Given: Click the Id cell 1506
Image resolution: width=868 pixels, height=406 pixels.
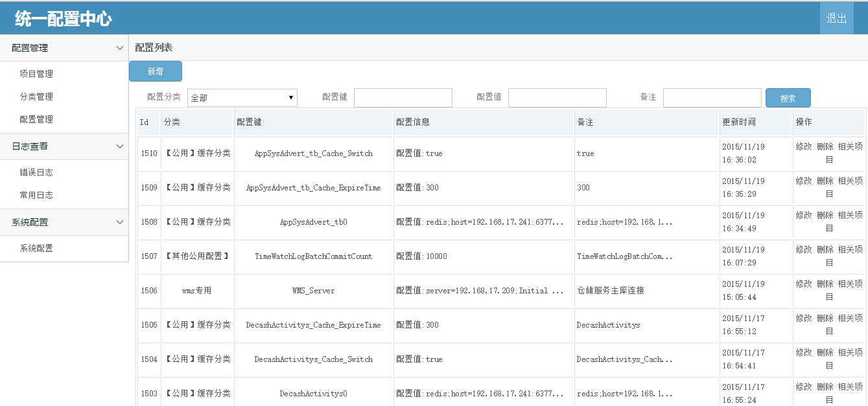Looking at the screenshot, I should [x=148, y=291].
